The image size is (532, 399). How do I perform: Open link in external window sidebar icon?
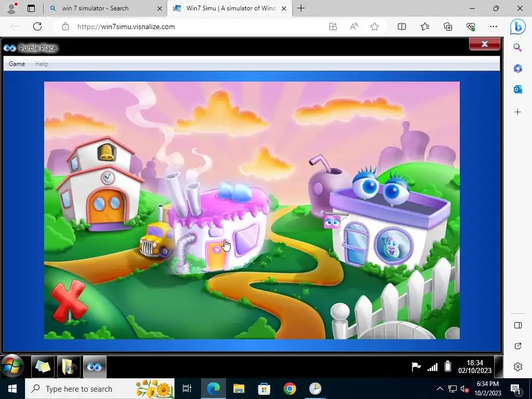[518, 346]
